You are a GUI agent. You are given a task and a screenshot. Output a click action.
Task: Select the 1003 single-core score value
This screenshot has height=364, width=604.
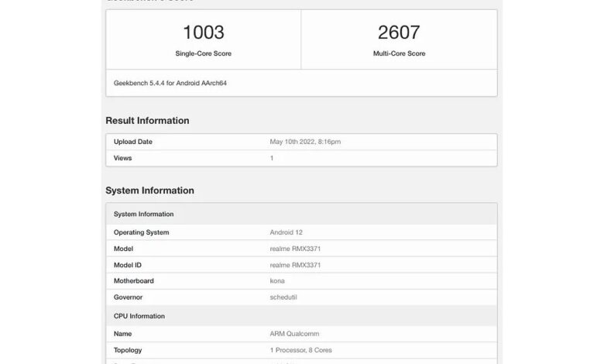point(204,33)
